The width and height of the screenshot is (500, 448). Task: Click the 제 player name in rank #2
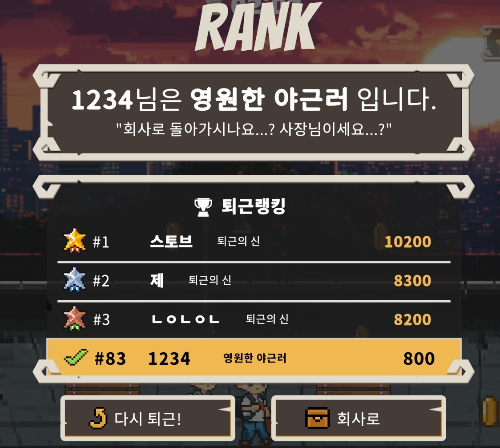[x=157, y=280]
